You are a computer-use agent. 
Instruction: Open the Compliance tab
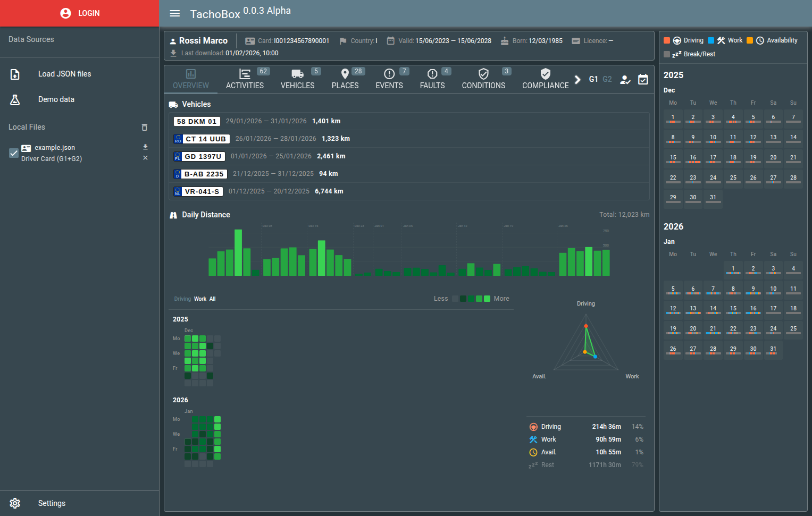point(545,79)
